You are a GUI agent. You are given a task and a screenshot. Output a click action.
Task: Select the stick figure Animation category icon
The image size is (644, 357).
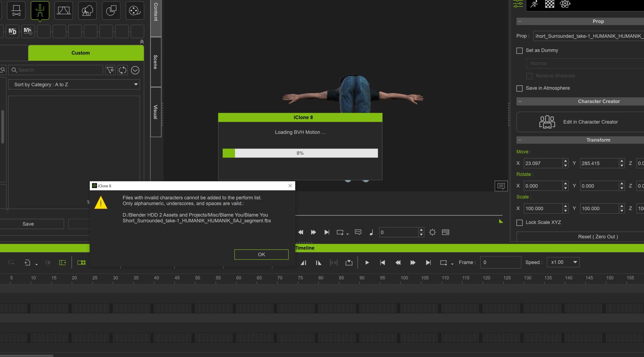(40, 11)
